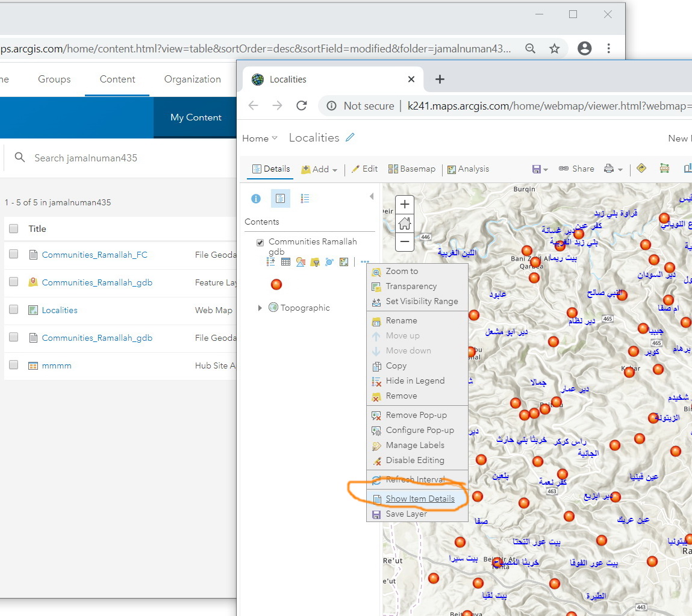Click the Directions icon in the map toolbar
Image resolution: width=692 pixels, height=616 pixels.
click(641, 169)
